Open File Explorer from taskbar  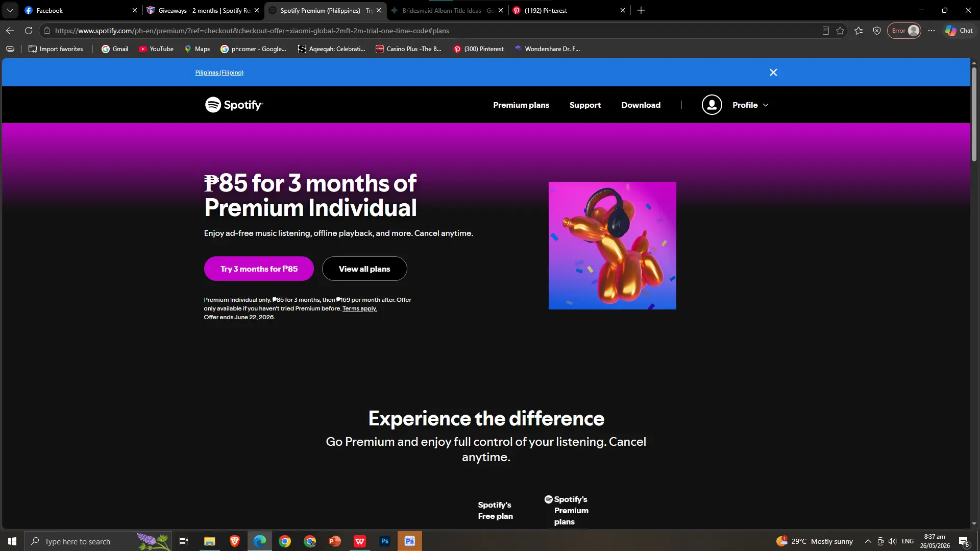pyautogui.click(x=210, y=541)
